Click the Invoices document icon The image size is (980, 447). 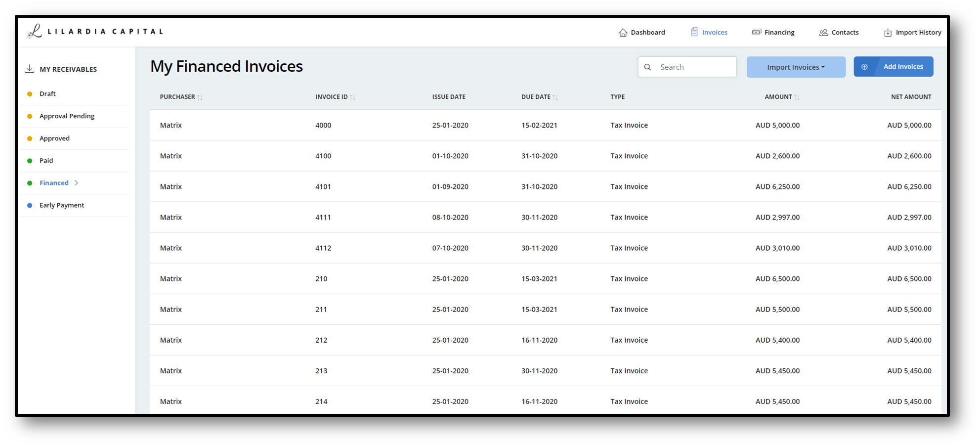[694, 32]
